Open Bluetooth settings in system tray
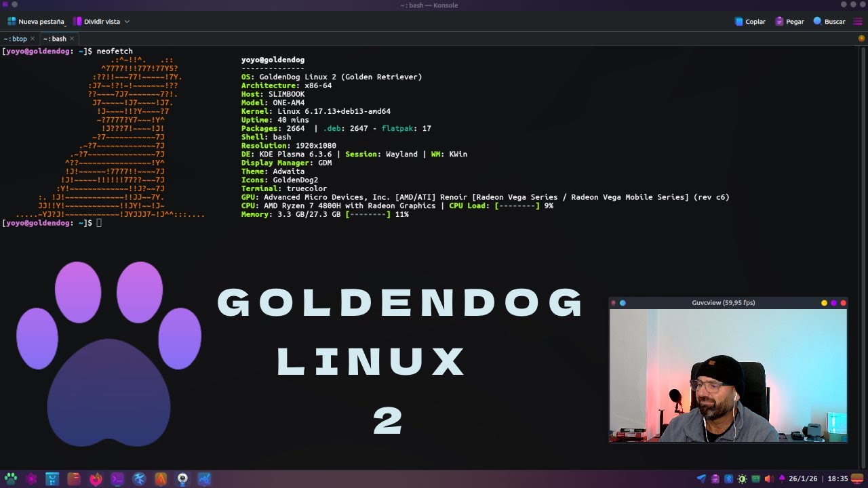This screenshot has width=868, height=488. [729, 479]
